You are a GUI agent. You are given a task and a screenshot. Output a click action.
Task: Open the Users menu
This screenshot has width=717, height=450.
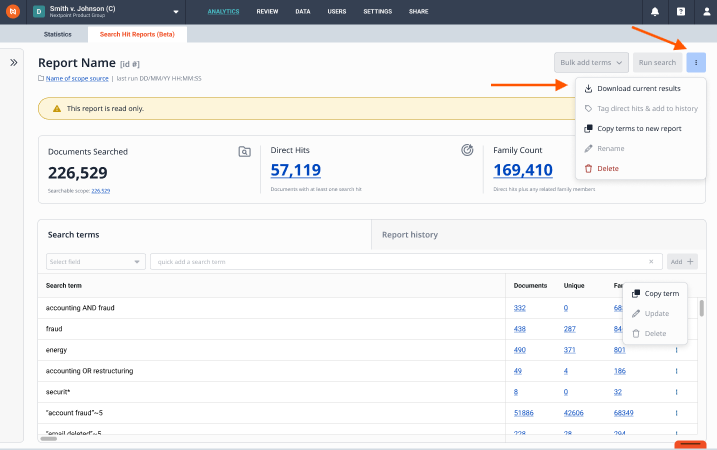point(337,12)
